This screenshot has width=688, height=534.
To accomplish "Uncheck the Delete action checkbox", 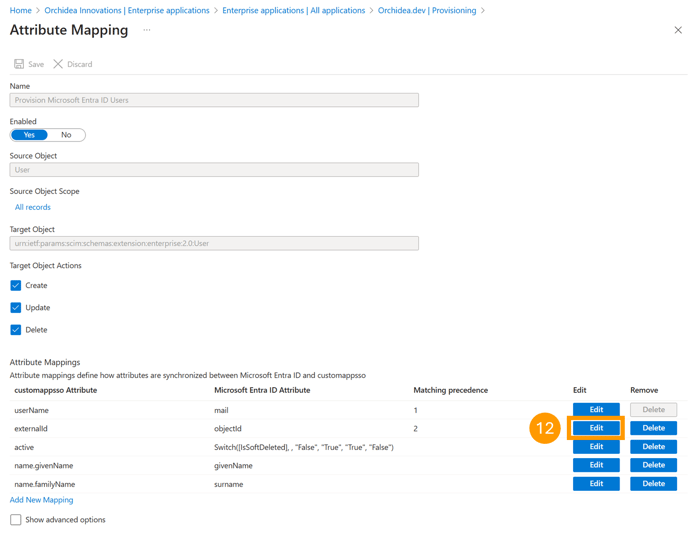I will (16, 330).
